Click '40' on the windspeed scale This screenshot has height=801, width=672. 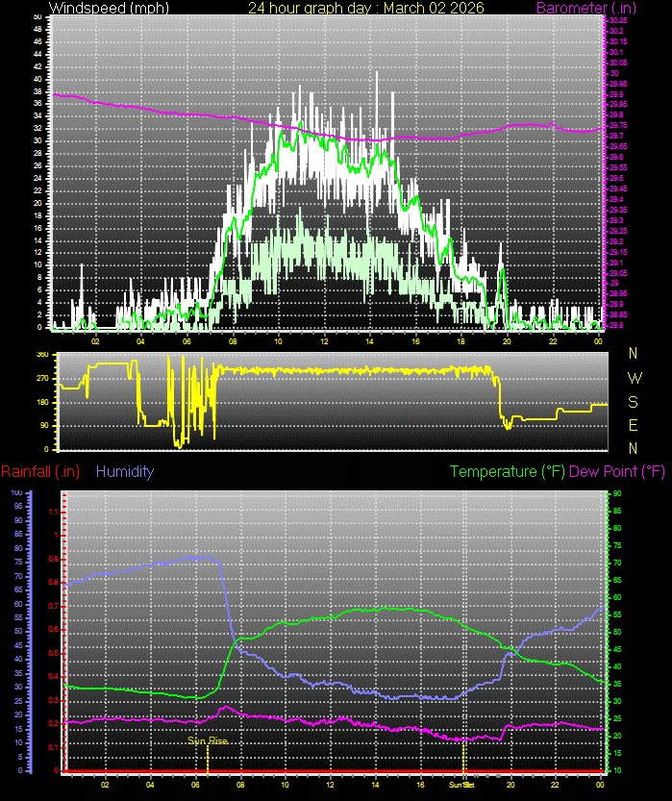[x=37, y=79]
